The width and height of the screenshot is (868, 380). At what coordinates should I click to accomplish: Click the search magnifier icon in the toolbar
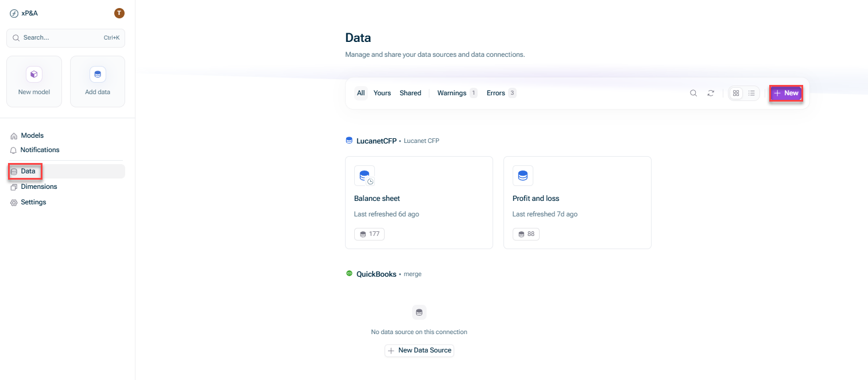click(x=693, y=93)
